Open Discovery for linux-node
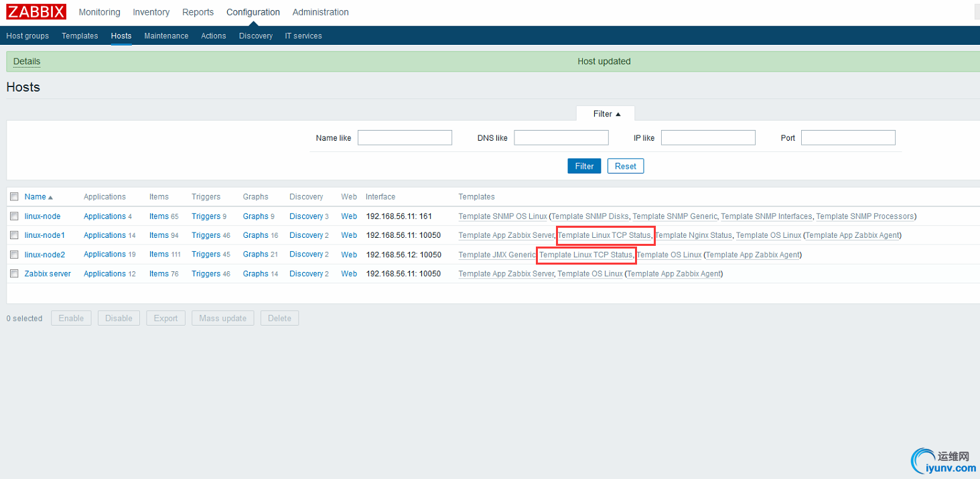Screen dimensions: 980x479 click(x=306, y=216)
